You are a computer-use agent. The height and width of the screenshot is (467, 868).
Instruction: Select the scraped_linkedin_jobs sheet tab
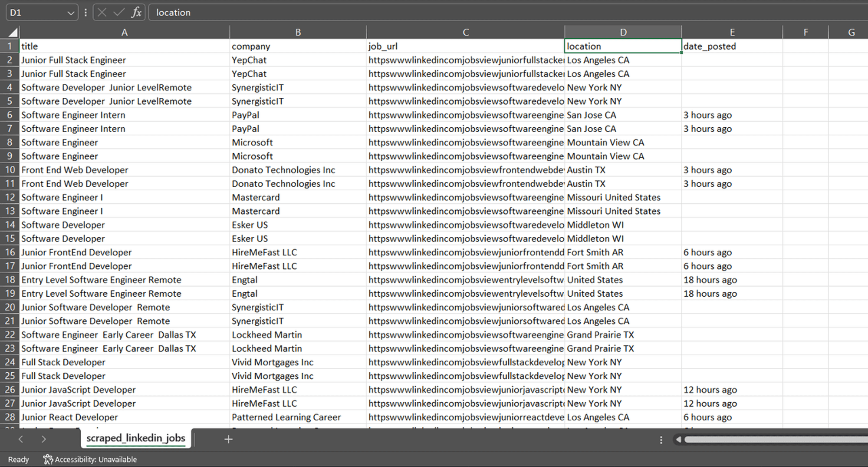click(136, 439)
